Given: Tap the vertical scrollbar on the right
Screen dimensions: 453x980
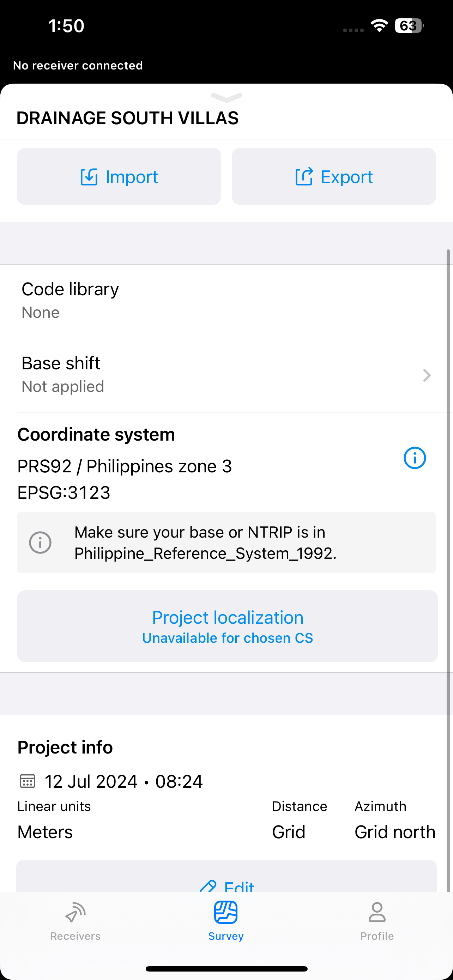Looking at the screenshot, I should [x=448, y=571].
